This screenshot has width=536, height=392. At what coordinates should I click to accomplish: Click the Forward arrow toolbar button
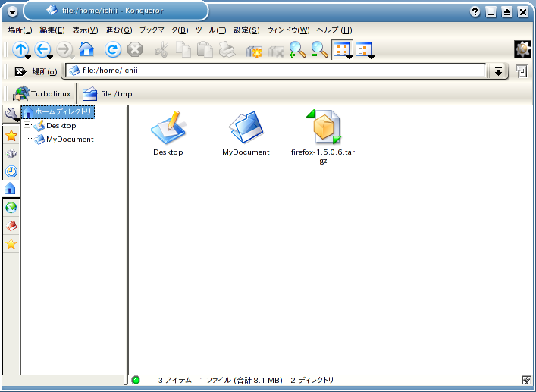(64, 49)
